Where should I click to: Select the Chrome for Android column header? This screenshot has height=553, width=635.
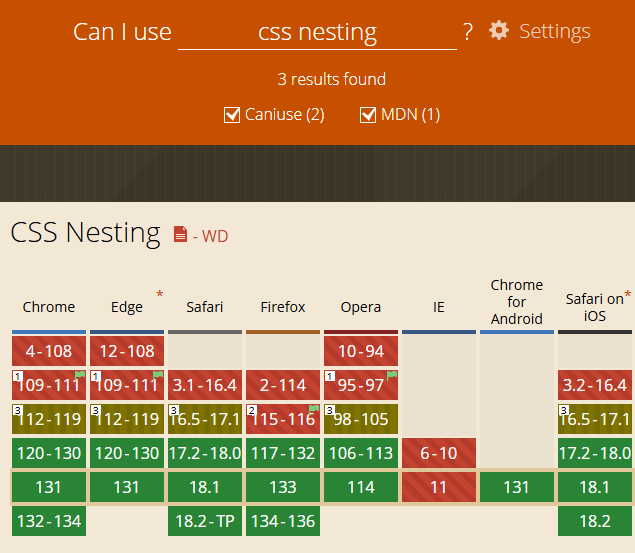(517, 302)
